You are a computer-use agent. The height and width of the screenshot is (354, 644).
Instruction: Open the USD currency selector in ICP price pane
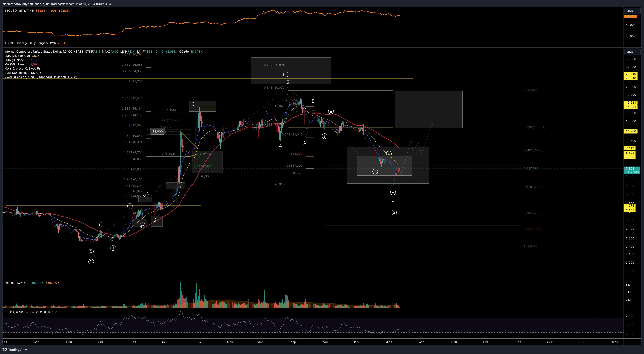click(x=632, y=52)
